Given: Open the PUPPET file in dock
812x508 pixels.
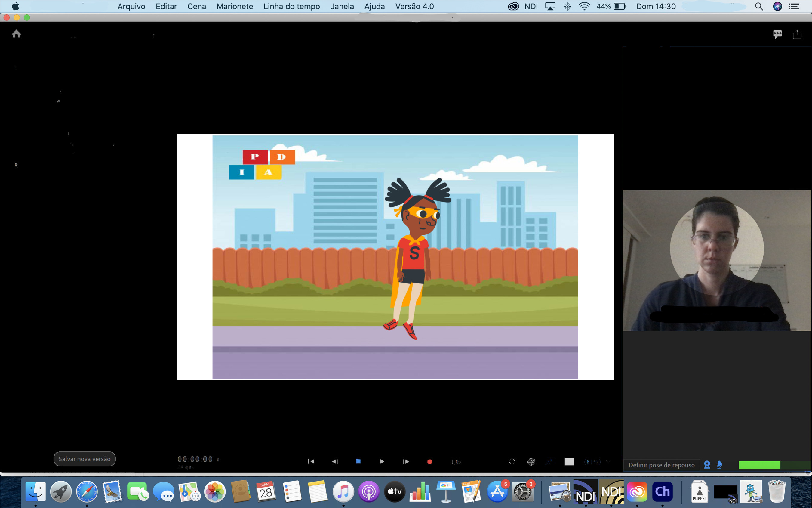Looking at the screenshot, I should click(700, 491).
